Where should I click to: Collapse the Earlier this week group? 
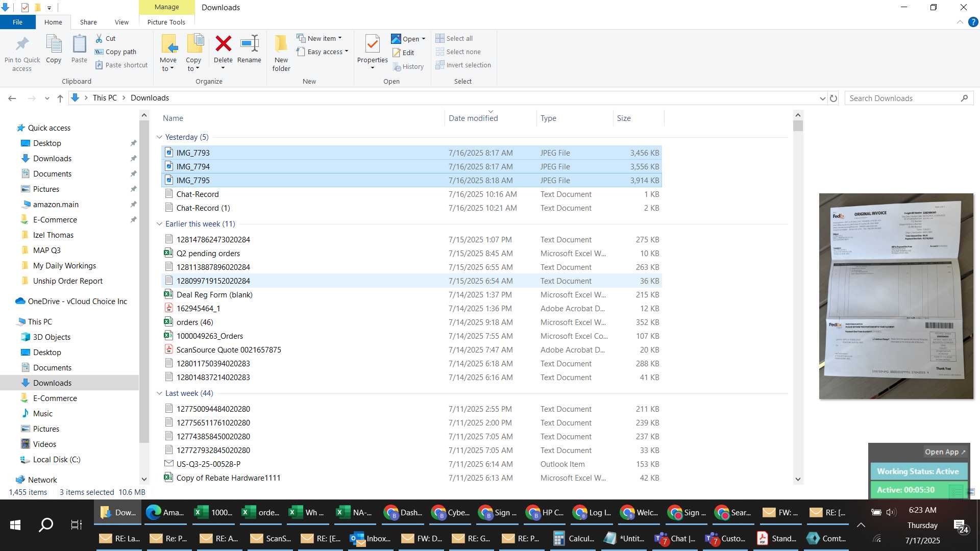click(x=159, y=223)
